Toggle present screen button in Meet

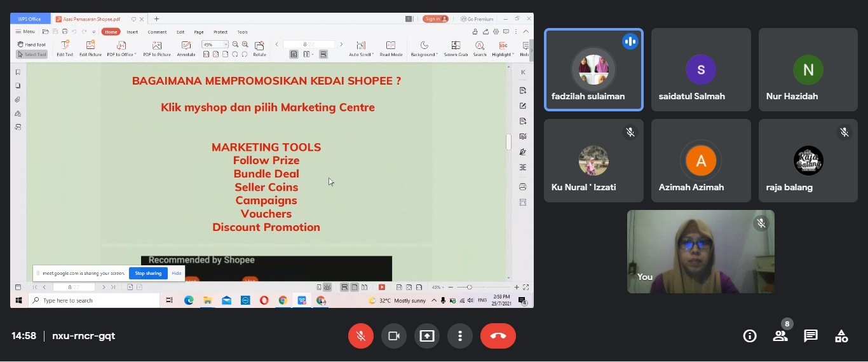427,336
